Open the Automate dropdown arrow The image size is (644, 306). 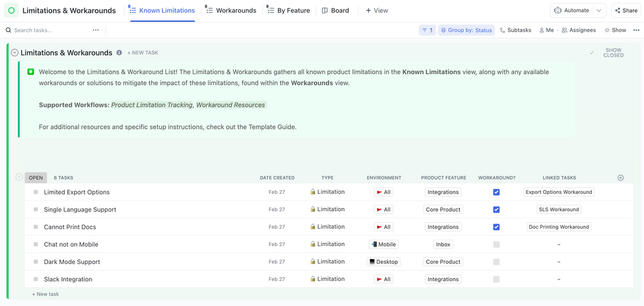click(599, 11)
